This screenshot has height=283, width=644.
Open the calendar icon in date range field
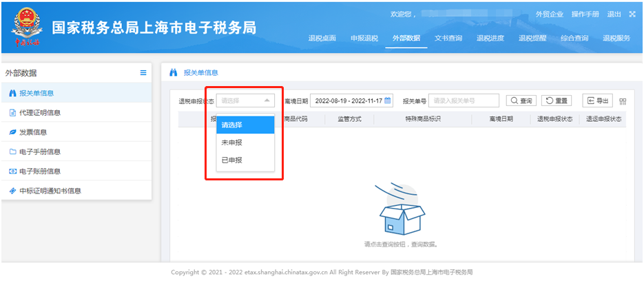(387, 101)
